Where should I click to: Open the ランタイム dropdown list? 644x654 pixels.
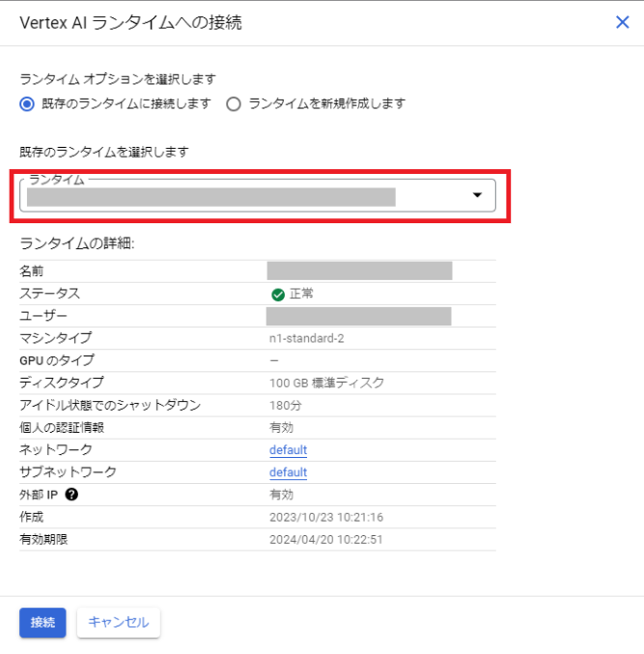point(258,195)
